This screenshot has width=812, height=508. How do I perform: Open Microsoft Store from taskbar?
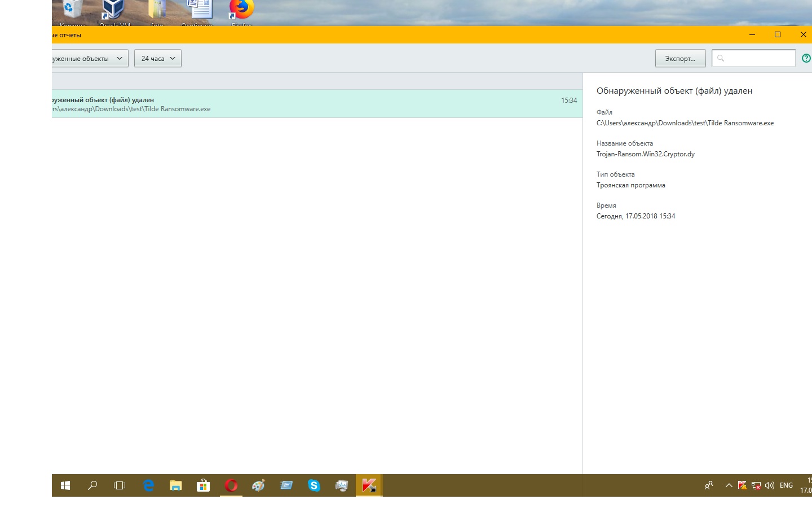pos(203,485)
